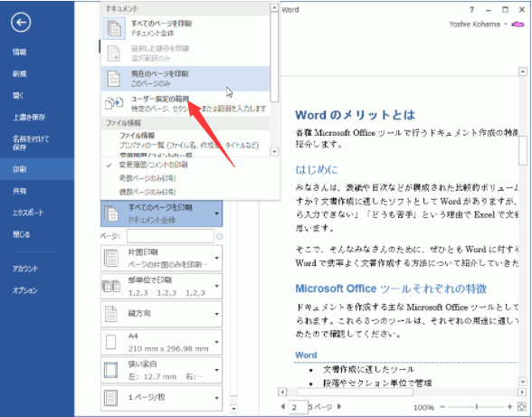Choose 奇数ページのみ印刷 option
Image resolution: width=532 pixels, height=417 pixels.
pos(147,178)
